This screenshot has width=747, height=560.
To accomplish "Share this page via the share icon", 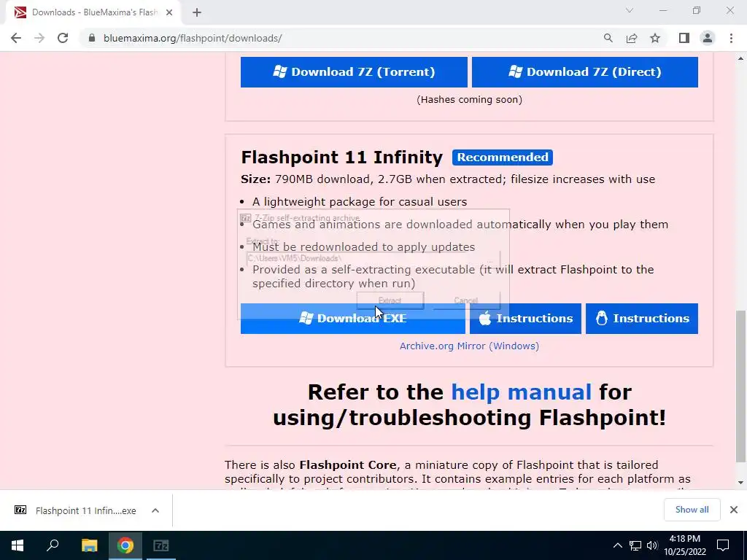I will point(632,38).
